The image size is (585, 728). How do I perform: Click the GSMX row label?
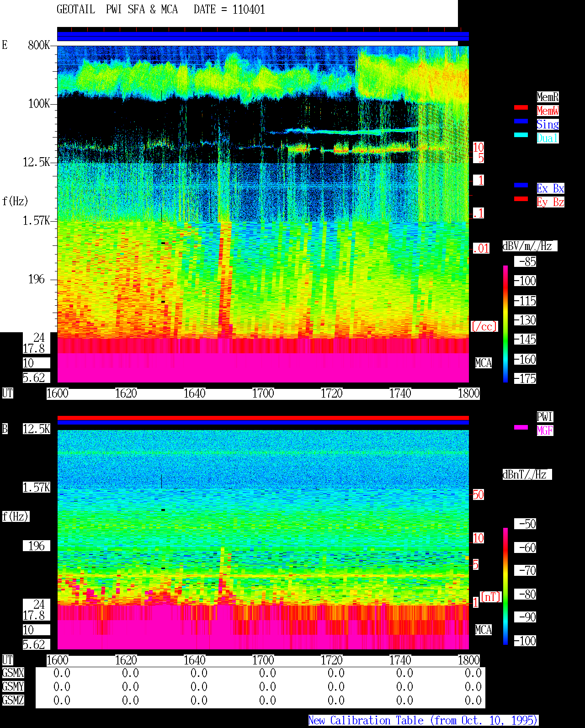tap(13, 673)
